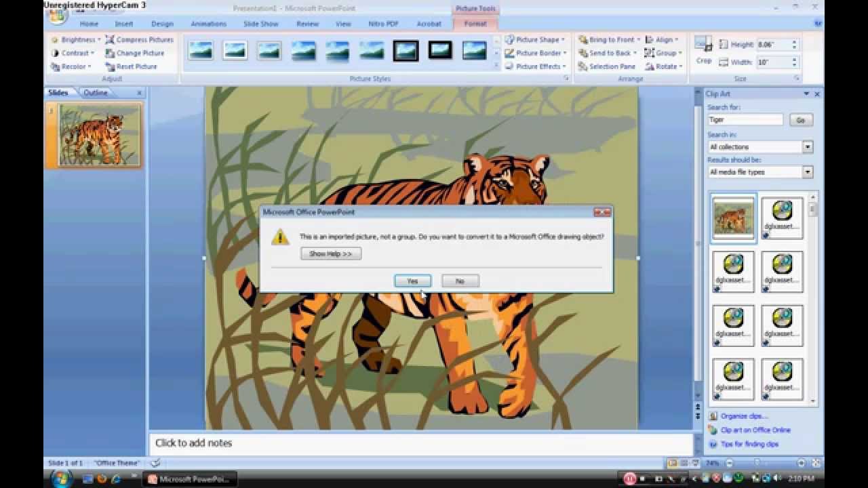Click the Reset Picture command
This screenshot has width=868, height=488.
(132, 66)
